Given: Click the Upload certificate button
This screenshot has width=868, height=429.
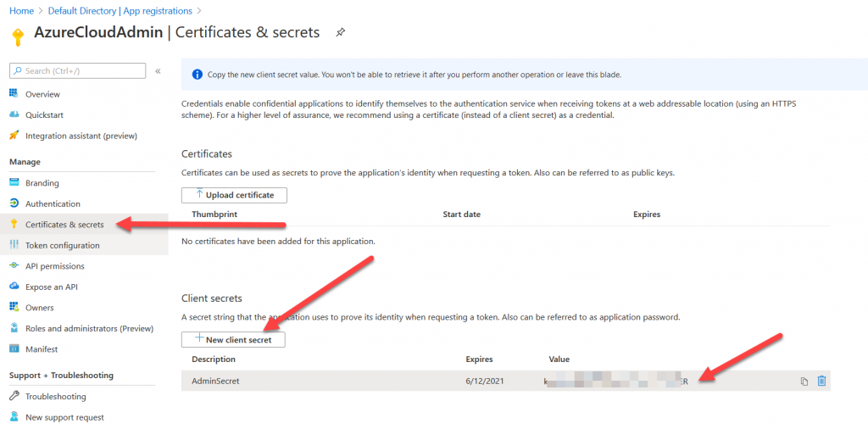Looking at the screenshot, I should [234, 195].
